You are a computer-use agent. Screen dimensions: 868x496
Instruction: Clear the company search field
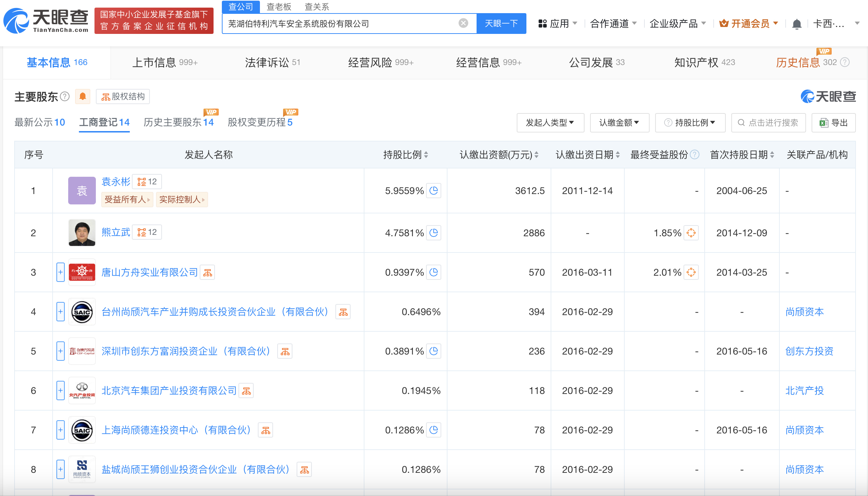(x=463, y=23)
